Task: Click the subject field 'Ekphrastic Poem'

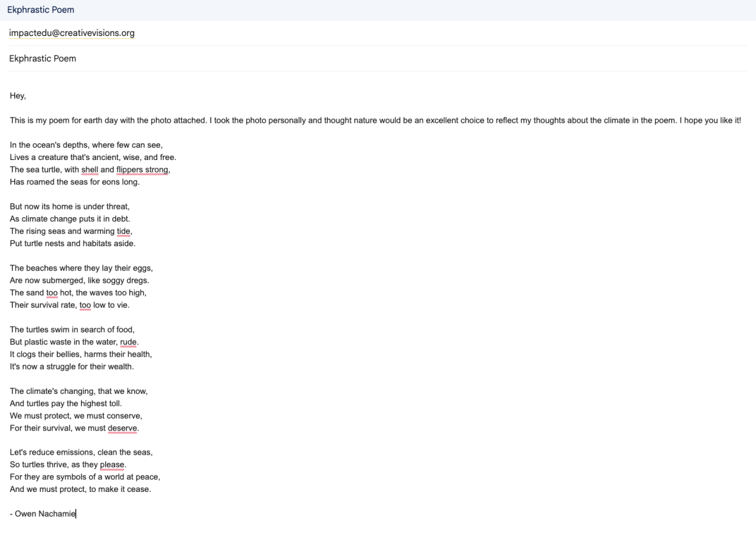Action: coord(378,58)
